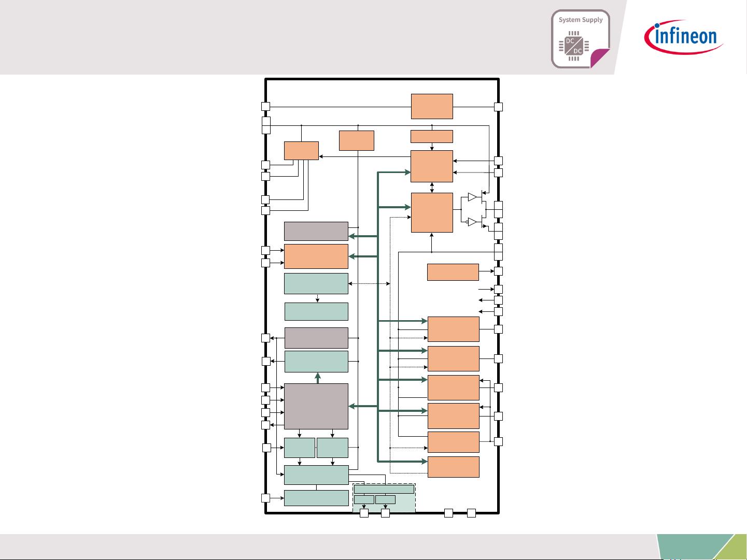Click orange block wired to four left pins
Screen dimensions: 747x560
click(301, 151)
